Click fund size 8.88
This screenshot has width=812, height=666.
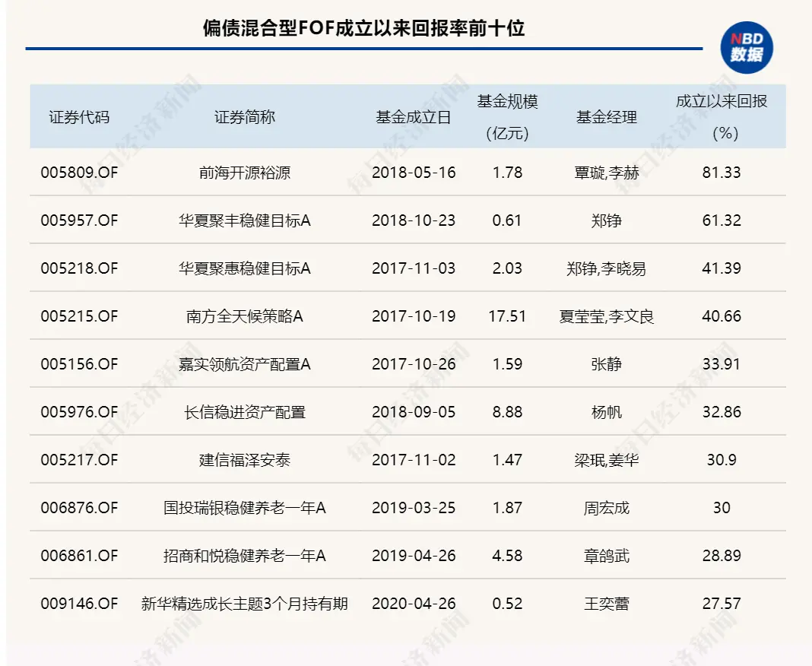click(507, 412)
